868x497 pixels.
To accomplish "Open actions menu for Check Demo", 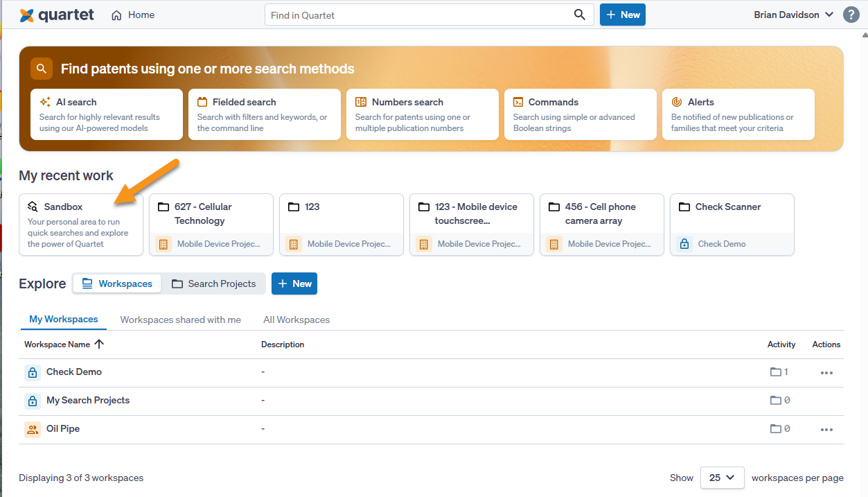I will point(826,373).
